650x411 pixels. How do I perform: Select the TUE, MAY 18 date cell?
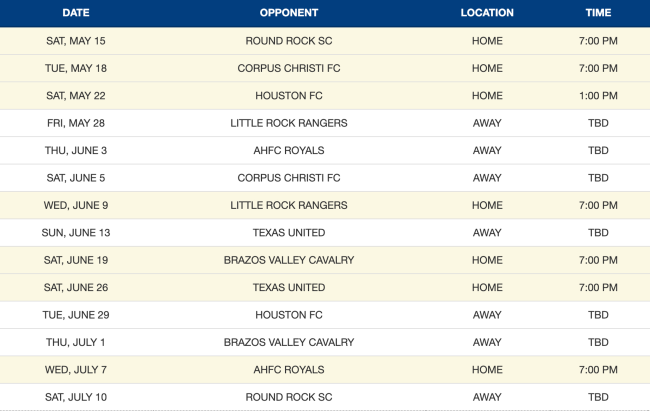tap(75, 69)
